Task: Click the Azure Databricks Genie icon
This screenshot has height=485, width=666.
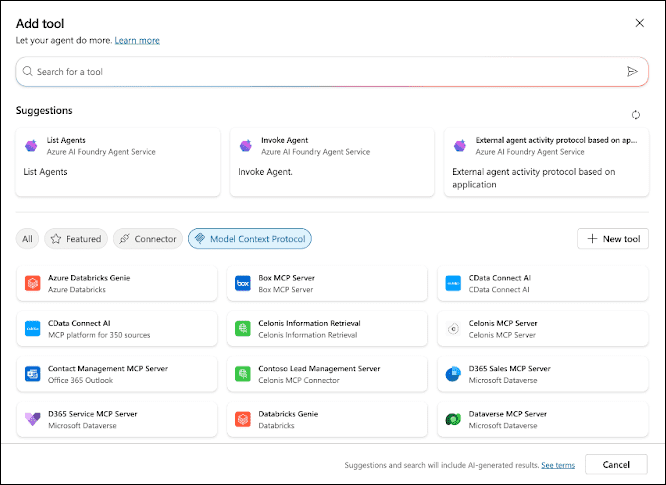Action: tap(31, 284)
